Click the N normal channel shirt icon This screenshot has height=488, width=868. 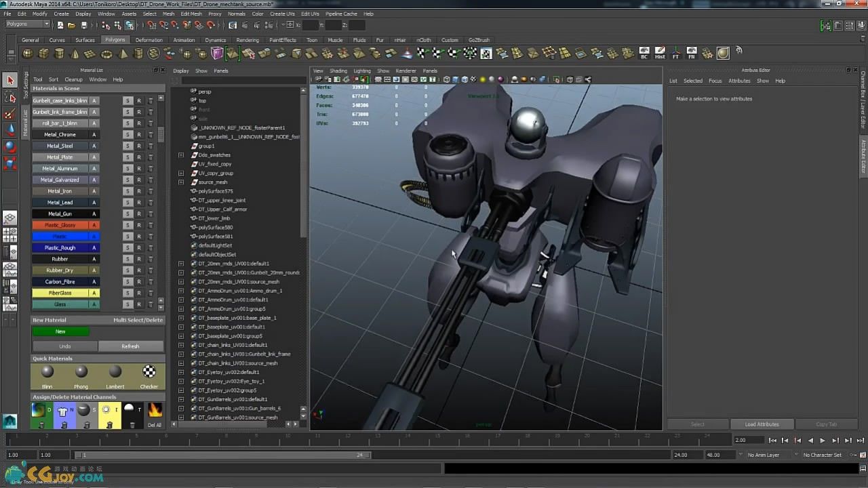[64, 410]
